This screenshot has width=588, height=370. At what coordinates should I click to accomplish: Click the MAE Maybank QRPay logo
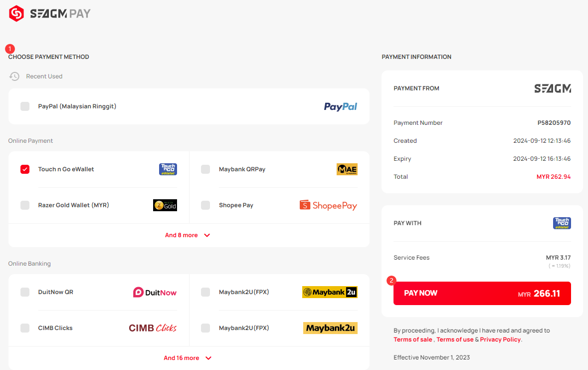coord(347,169)
